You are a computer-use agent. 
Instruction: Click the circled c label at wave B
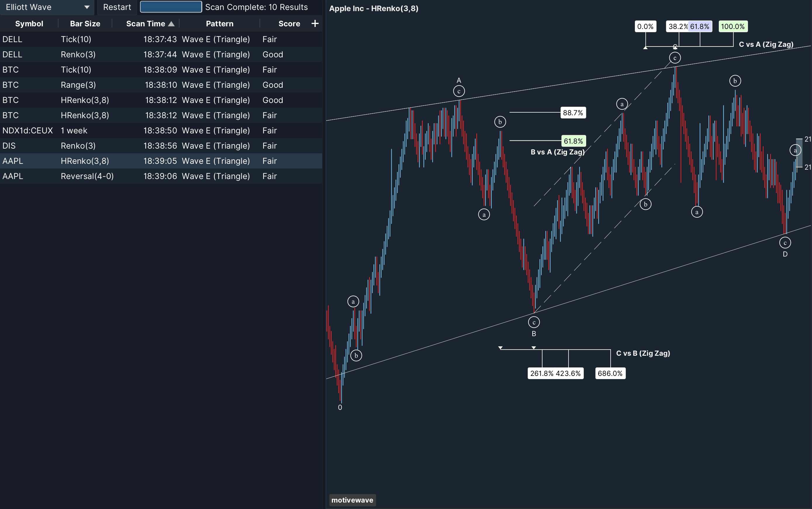tap(534, 322)
